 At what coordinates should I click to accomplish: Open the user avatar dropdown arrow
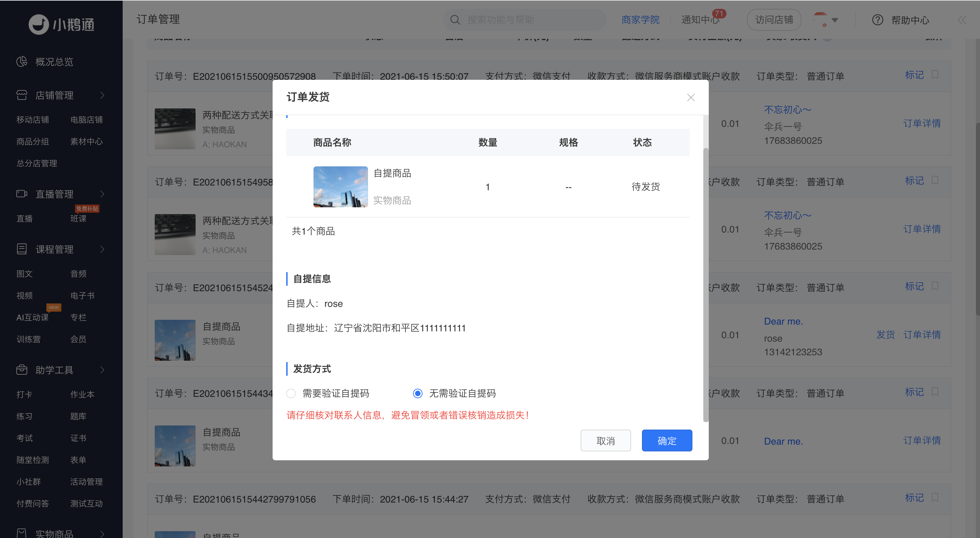pos(835,20)
